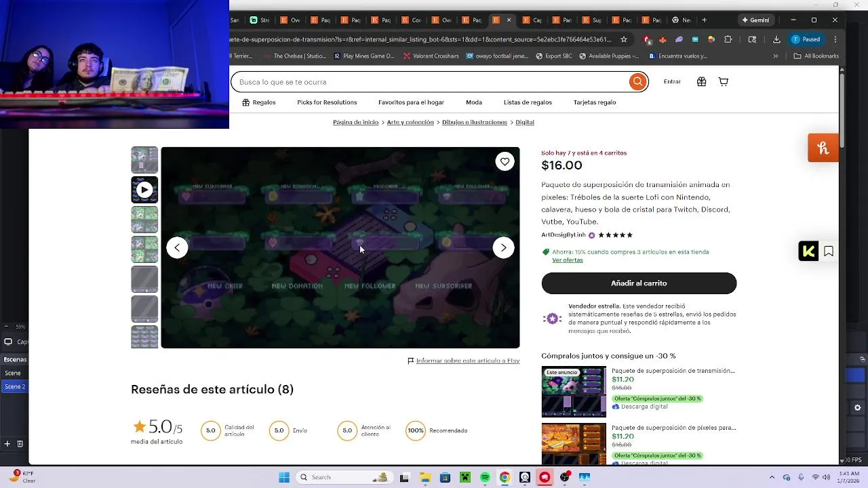Go to Página de inicio breadcrumb
The height and width of the screenshot is (488, 868).
tap(355, 123)
